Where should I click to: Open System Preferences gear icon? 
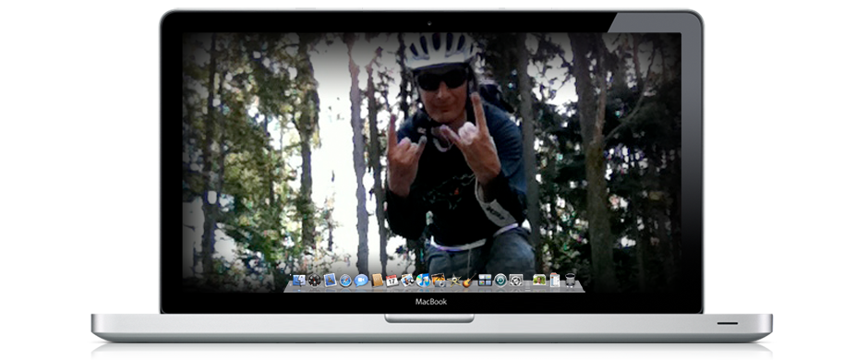516,280
